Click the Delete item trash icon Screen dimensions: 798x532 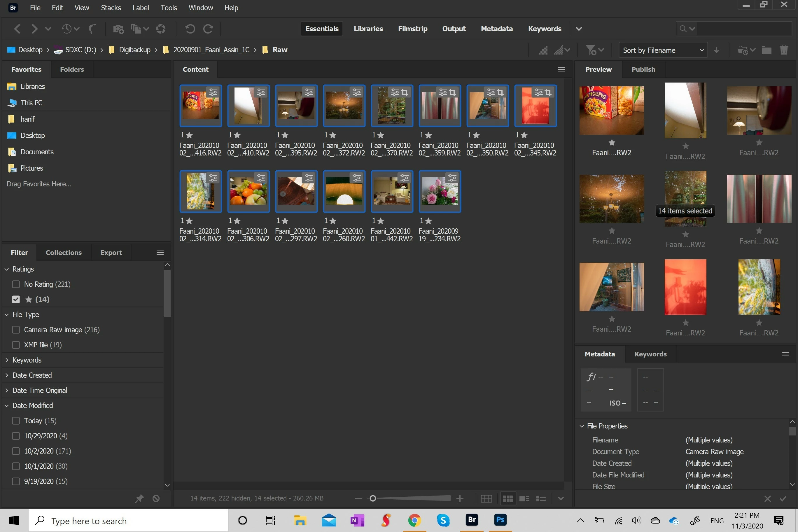pyautogui.click(x=783, y=50)
